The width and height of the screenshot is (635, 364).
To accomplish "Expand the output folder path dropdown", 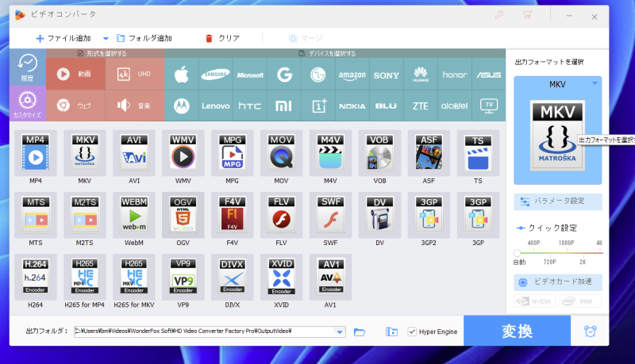I will tap(340, 331).
